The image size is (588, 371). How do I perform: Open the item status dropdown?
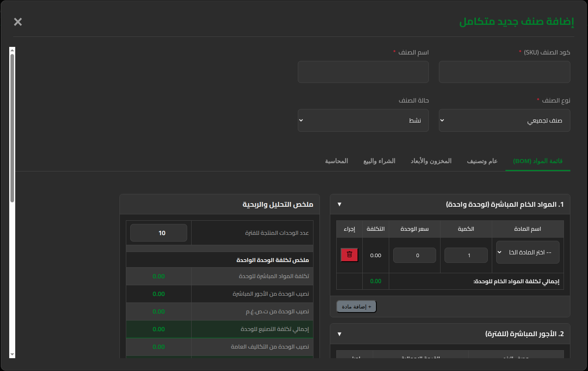363,121
